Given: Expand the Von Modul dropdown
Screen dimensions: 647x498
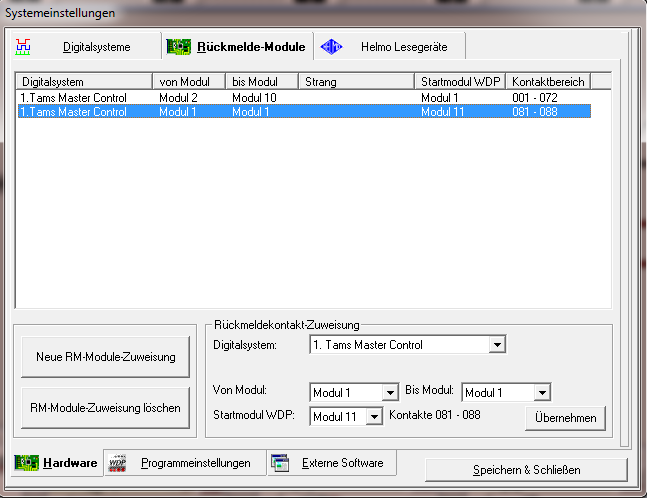Looking at the screenshot, I should tap(390, 392).
